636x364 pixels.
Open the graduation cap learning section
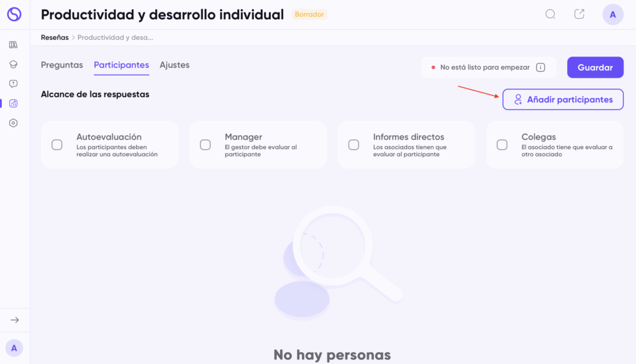pos(14,64)
